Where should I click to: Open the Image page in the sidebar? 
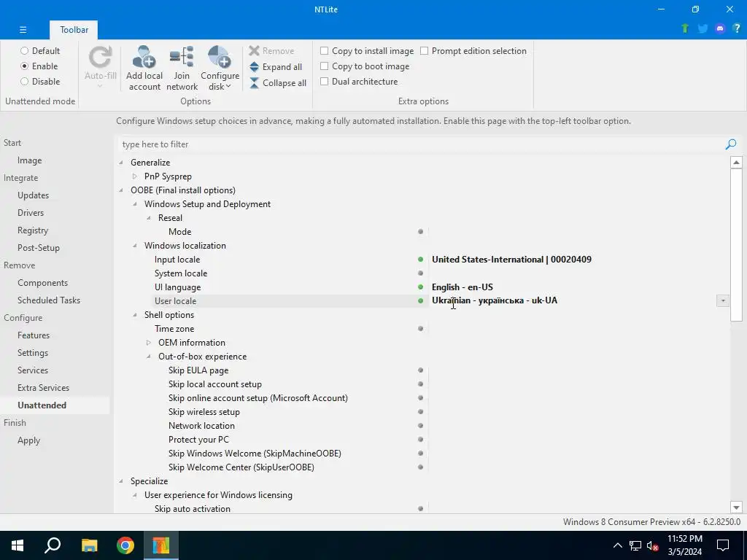[29, 160]
